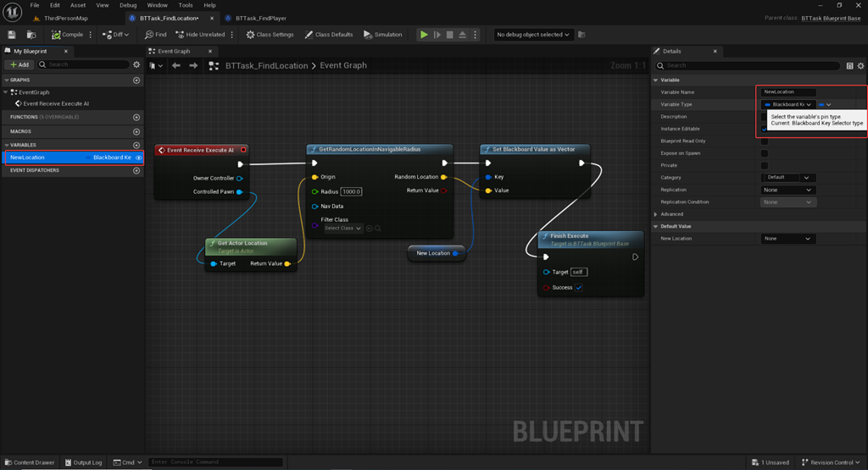This screenshot has width=868, height=470.
Task: Open Variable Type Blackboard Key dropdown
Action: click(787, 104)
